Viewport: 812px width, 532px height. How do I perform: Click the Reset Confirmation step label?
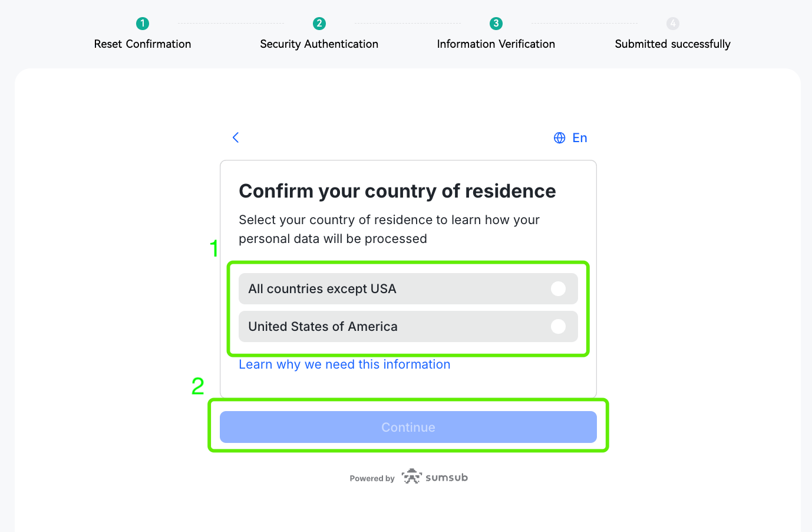(x=143, y=44)
